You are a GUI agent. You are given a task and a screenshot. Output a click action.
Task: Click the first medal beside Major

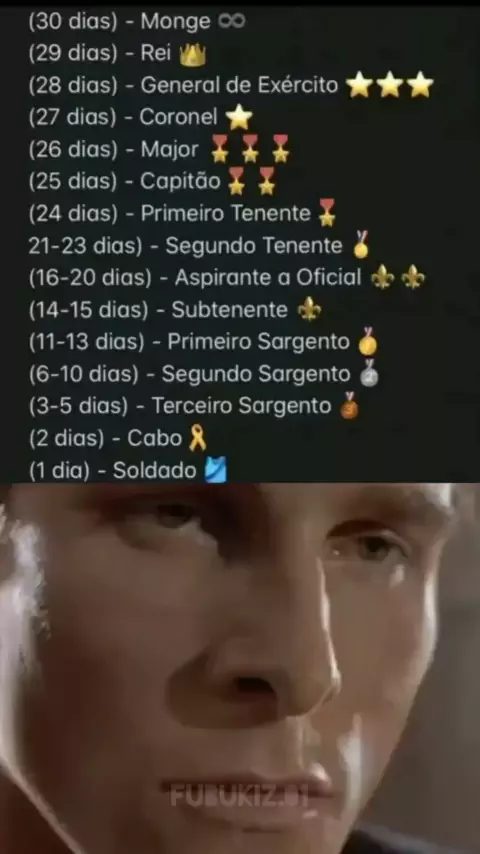(x=220, y=149)
